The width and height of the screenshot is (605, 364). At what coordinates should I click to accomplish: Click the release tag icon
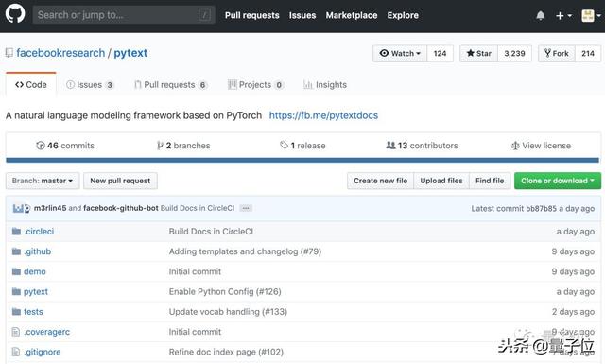pos(284,146)
